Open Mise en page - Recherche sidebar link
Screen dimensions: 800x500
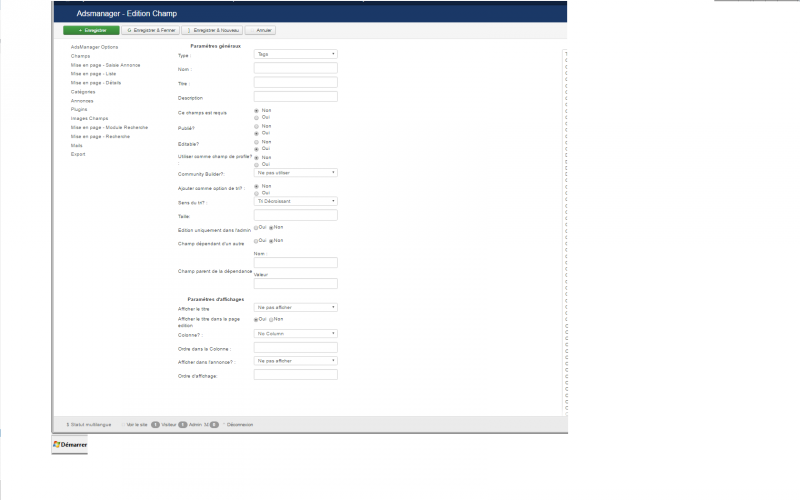pyautogui.click(x=100, y=137)
